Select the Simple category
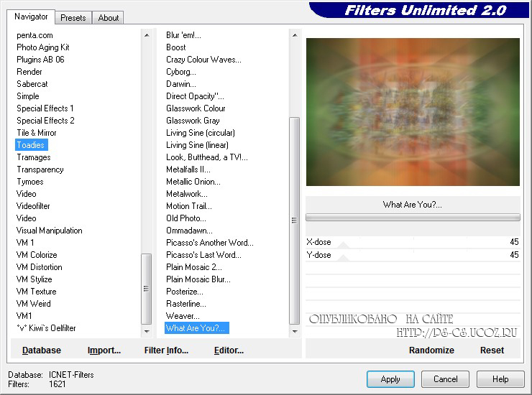Image resolution: width=532 pixels, height=395 pixels. pos(28,96)
